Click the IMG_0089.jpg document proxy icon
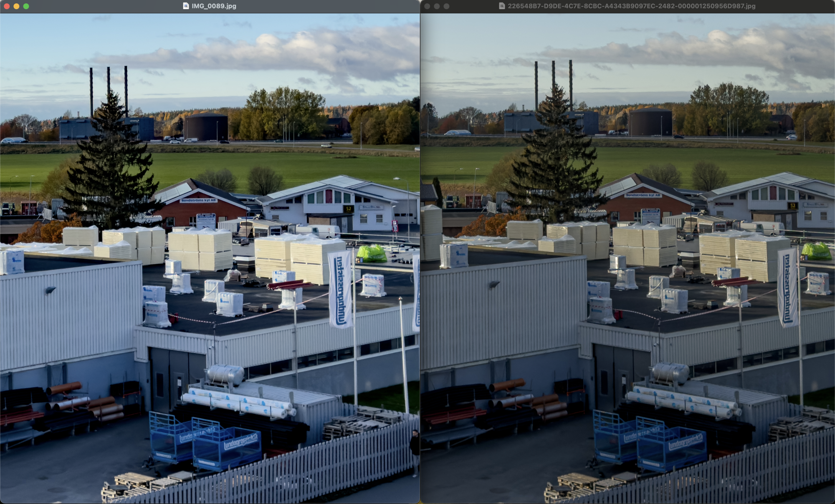The height and width of the screenshot is (504, 835). [x=186, y=6]
